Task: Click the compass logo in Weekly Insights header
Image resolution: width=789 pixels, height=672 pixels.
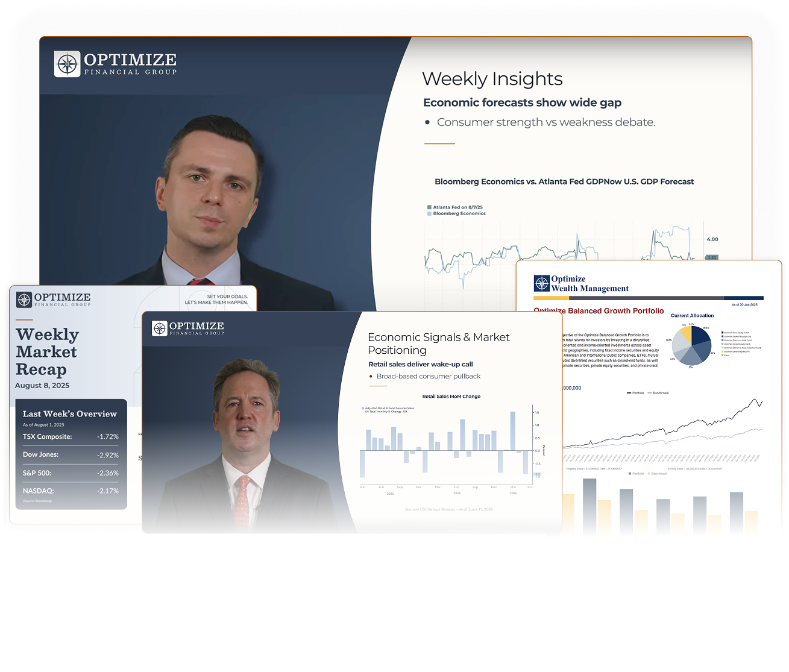Action: click(67, 64)
